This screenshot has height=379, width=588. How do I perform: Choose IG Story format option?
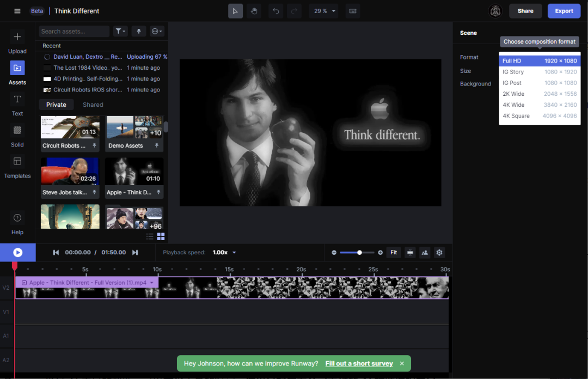click(540, 72)
